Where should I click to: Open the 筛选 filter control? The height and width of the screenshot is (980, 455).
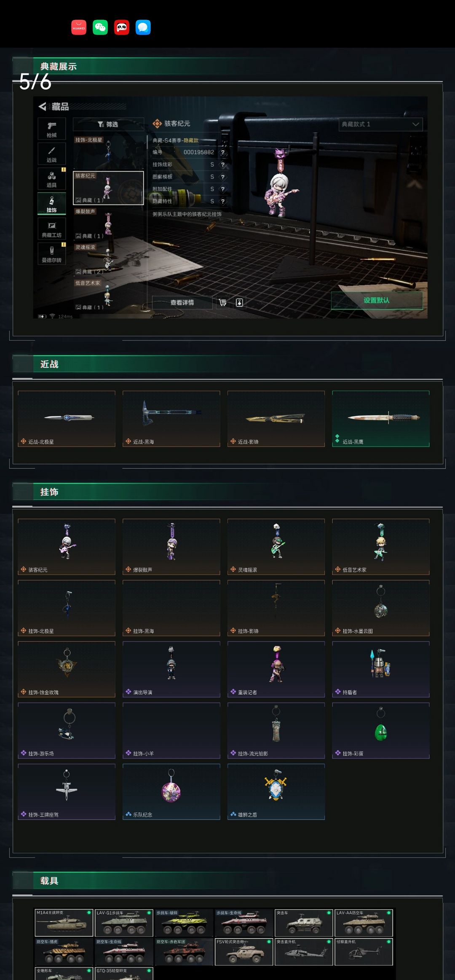click(108, 124)
